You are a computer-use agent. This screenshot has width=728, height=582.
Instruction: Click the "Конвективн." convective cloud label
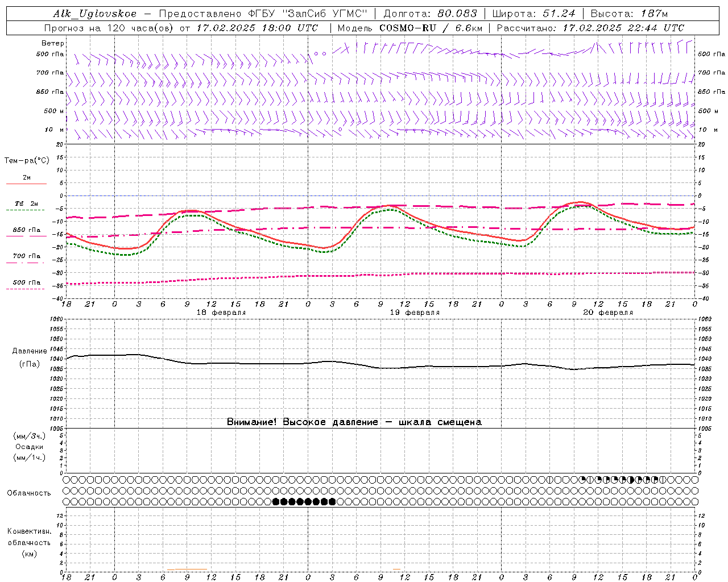pyautogui.click(x=30, y=531)
